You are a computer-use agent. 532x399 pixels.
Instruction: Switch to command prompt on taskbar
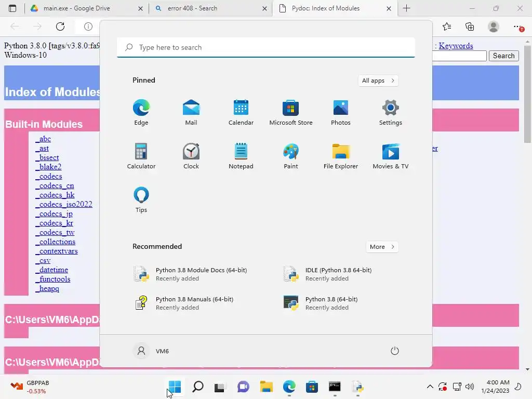[x=335, y=387]
